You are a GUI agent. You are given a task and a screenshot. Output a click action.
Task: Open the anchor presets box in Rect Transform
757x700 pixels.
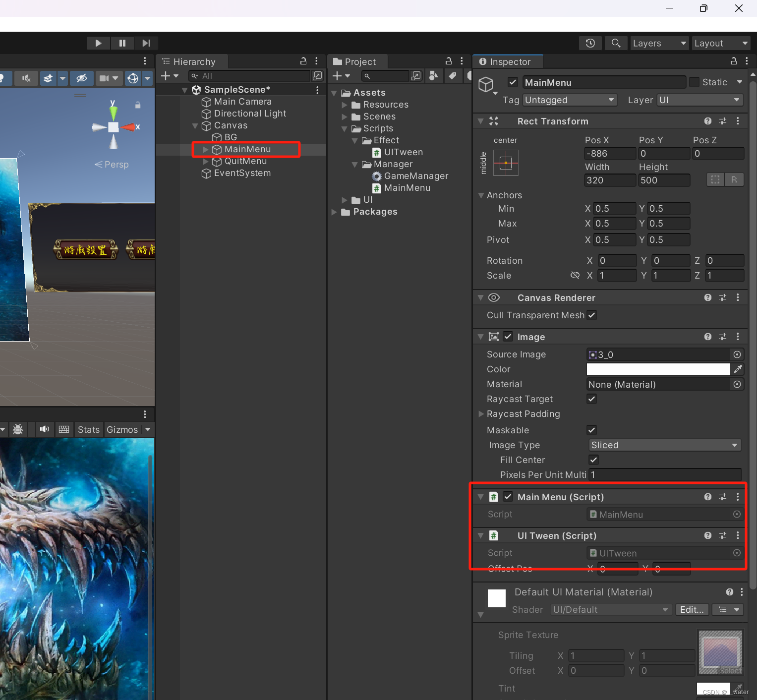(x=506, y=163)
